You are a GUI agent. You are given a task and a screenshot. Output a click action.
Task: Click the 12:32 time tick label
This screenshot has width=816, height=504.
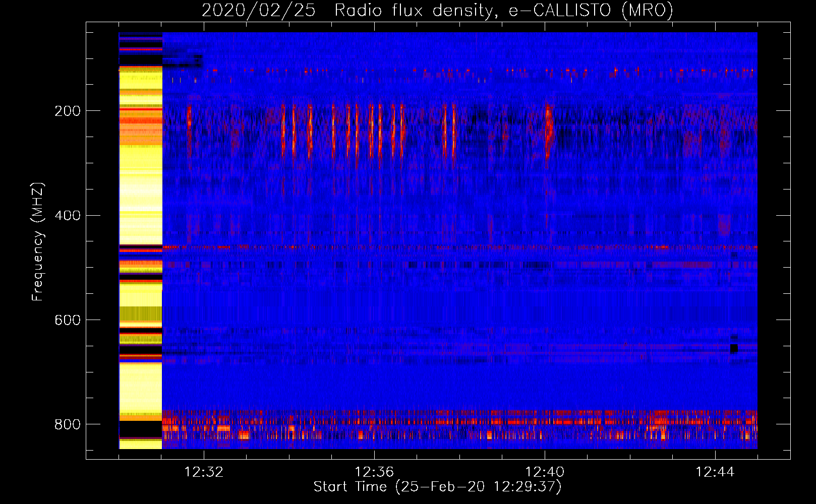pyautogui.click(x=204, y=472)
